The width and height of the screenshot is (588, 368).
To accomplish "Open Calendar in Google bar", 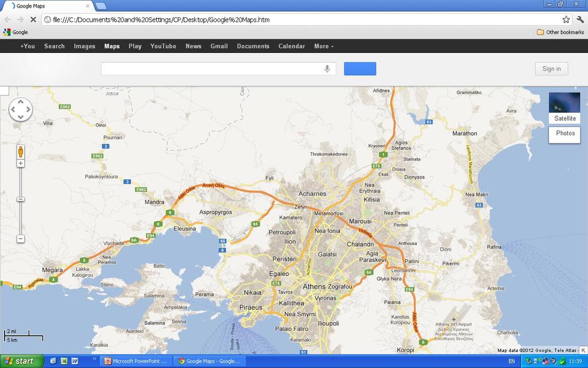I will click(x=292, y=46).
